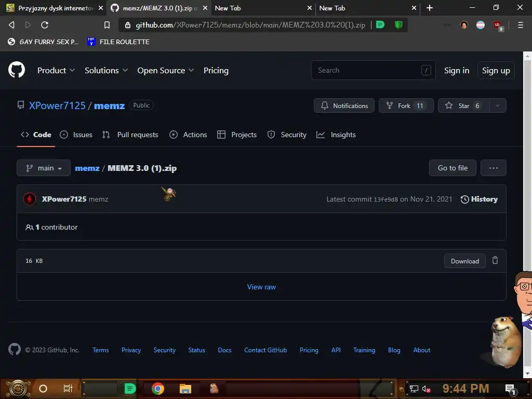Expand the Open Source menu
This screenshot has width=532, height=399.
(x=166, y=70)
